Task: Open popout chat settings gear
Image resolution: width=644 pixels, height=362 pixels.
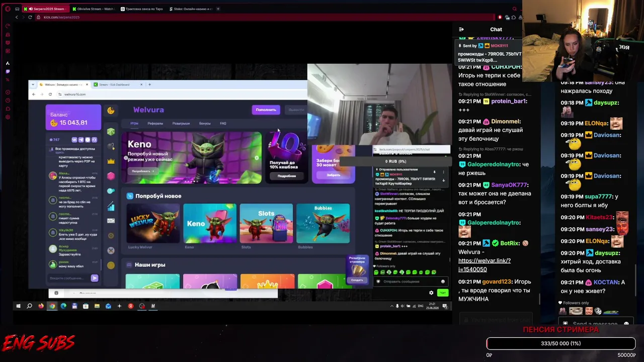Action: click(x=431, y=293)
